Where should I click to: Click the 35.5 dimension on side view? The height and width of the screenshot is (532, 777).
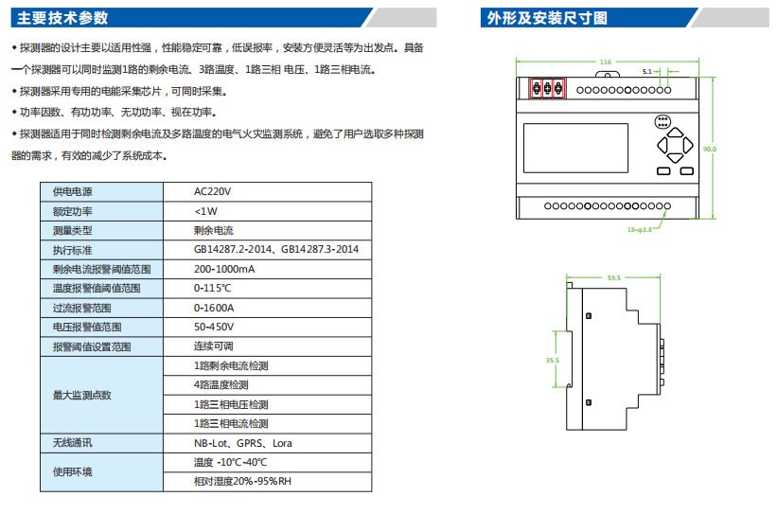(x=553, y=361)
